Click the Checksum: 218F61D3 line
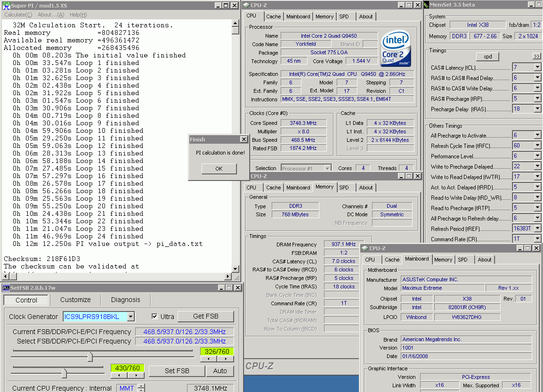Viewport: 543px width, 392px height. 42,259
